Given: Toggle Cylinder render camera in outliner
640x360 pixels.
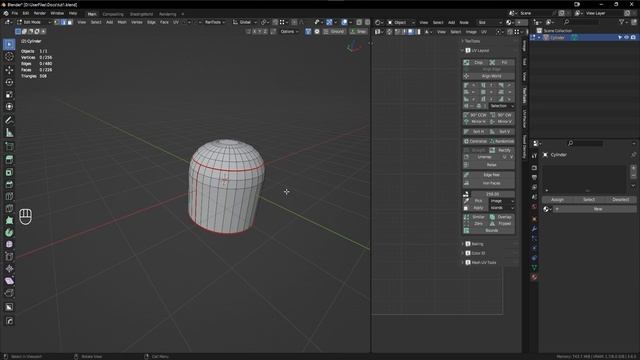Looking at the screenshot, I should pyautogui.click(x=633, y=38).
